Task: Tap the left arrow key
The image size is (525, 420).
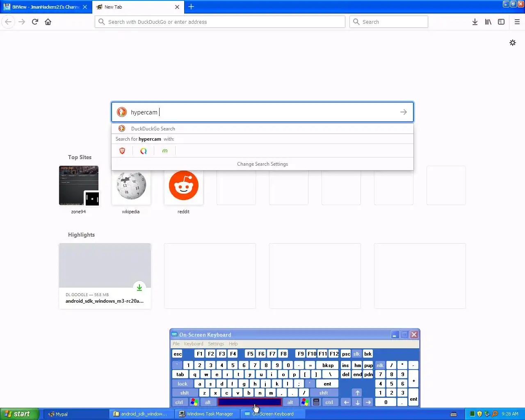Action: [346, 402]
